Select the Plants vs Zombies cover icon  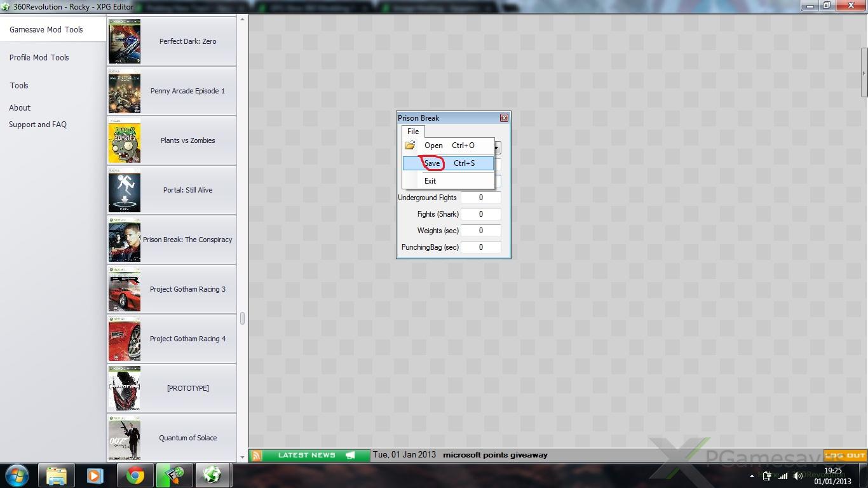(125, 140)
